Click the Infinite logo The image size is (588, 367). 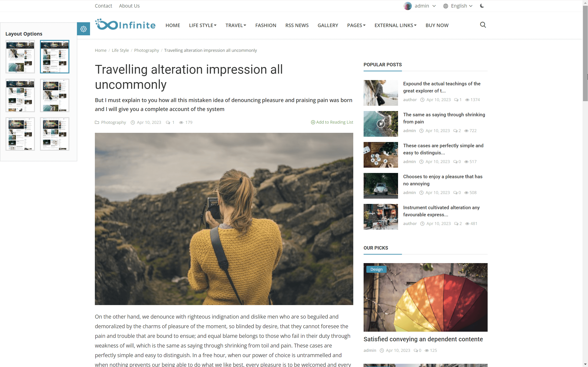pyautogui.click(x=125, y=25)
